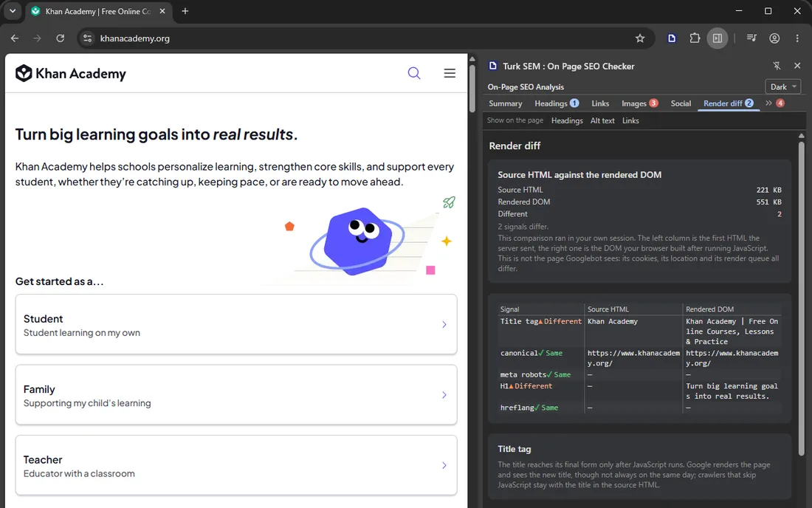The image size is (812, 508).
Task: Click the Student card chevron arrow
Action: 444,325
